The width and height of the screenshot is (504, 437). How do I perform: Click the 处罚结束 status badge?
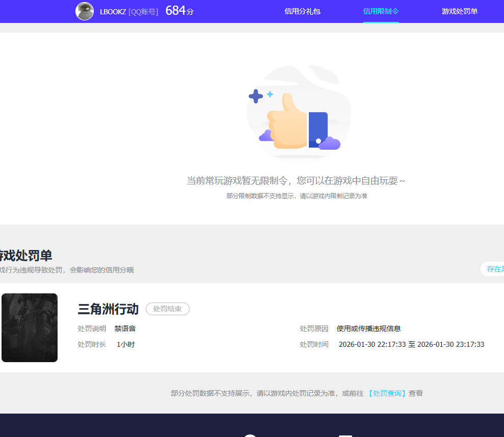coord(167,309)
